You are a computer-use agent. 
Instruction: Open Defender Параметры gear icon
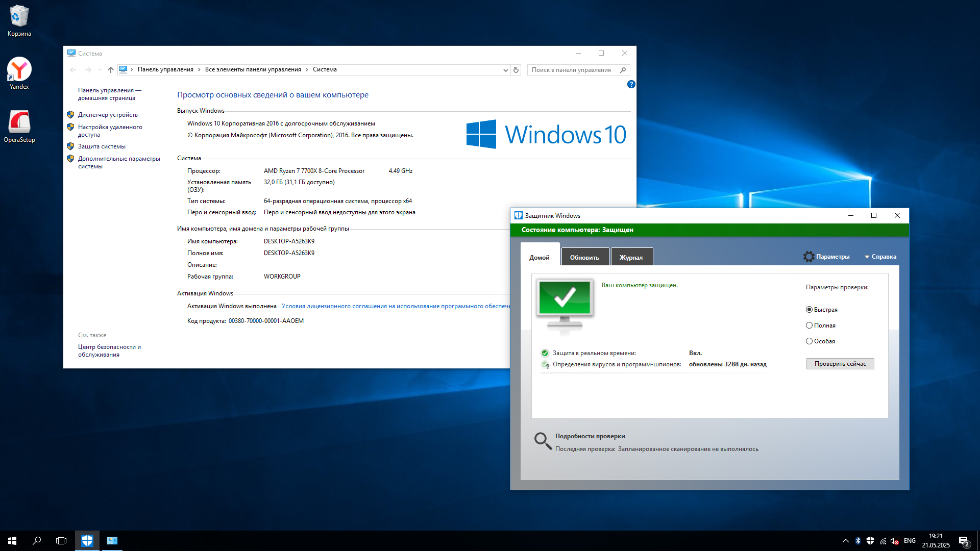coord(808,257)
